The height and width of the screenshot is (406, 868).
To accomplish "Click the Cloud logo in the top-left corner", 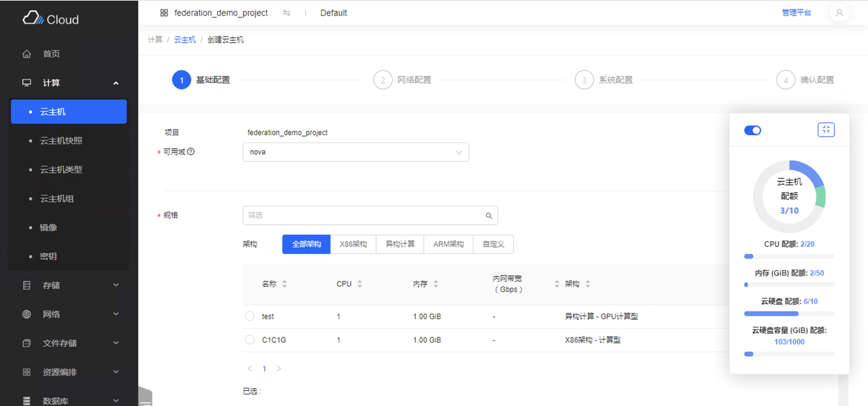I will click(x=50, y=19).
